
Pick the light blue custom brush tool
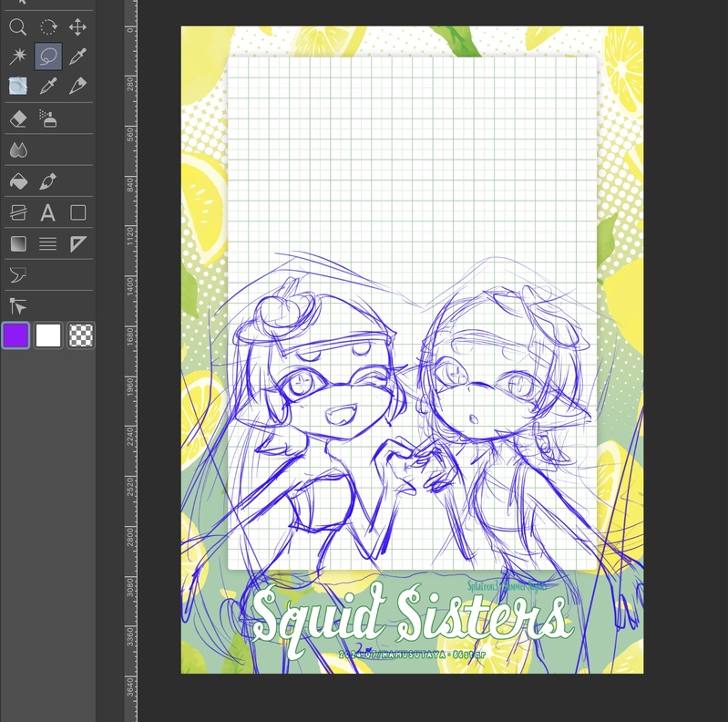17,86
